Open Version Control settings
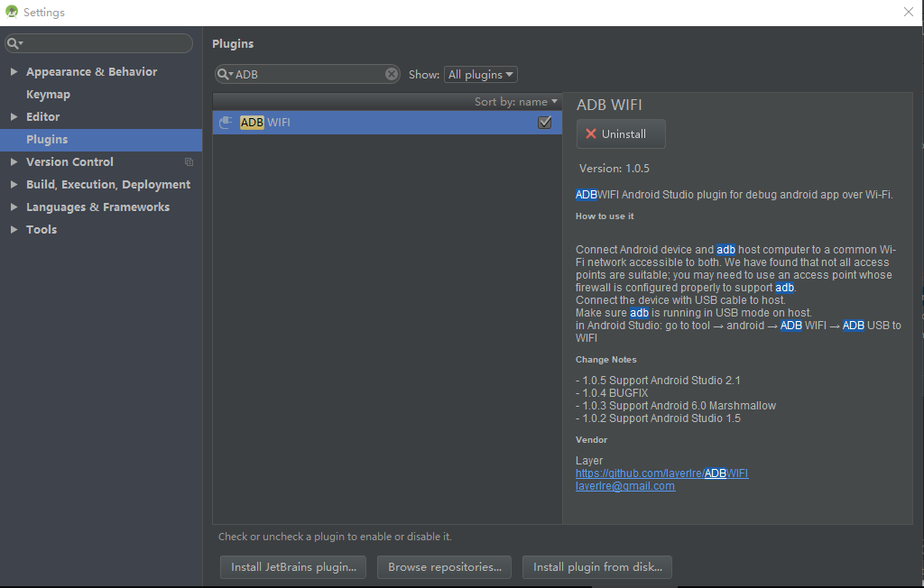Screen dimensions: 924x588 coord(69,162)
